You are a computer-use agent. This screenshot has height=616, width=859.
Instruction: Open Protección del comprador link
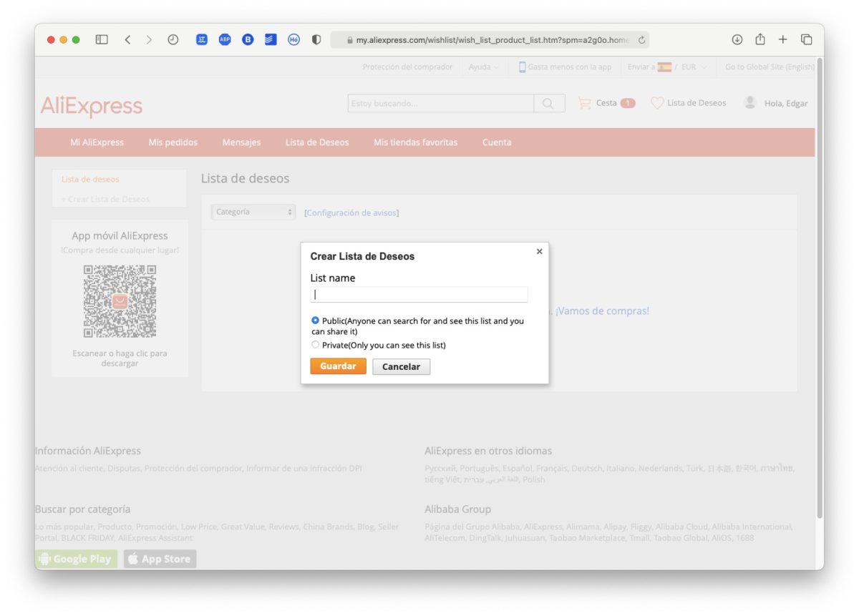[407, 67]
